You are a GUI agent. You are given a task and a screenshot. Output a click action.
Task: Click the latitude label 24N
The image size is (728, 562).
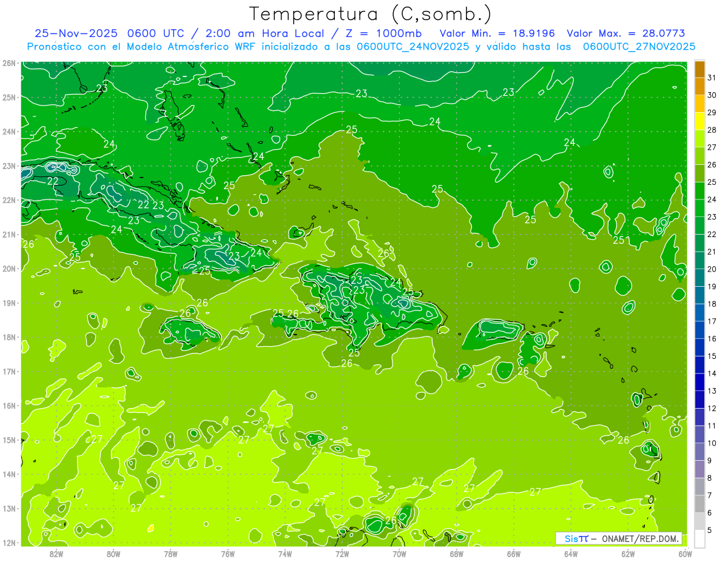click(x=9, y=132)
